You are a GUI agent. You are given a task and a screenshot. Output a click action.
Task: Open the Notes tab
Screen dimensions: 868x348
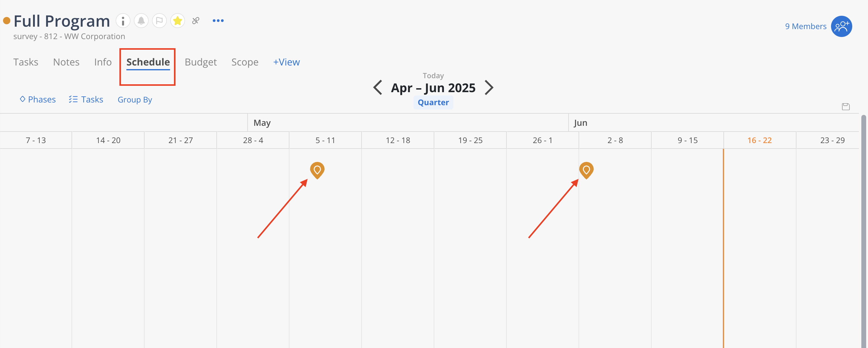tap(66, 62)
